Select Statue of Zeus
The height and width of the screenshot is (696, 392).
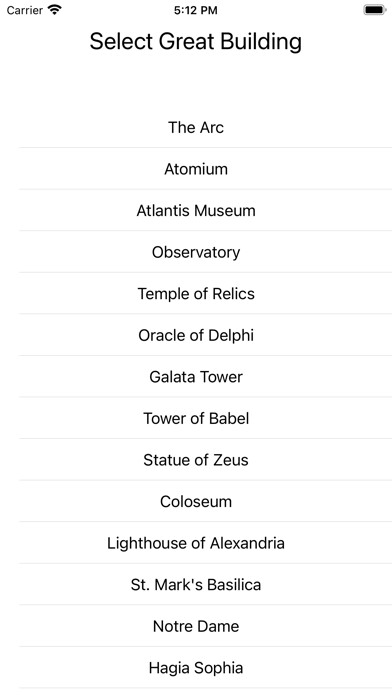tap(196, 460)
